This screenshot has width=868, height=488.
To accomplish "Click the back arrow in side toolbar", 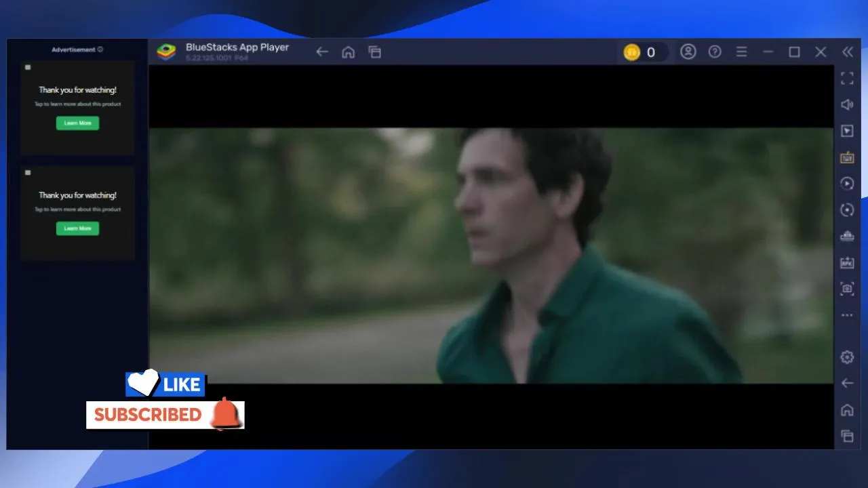I will (x=847, y=384).
